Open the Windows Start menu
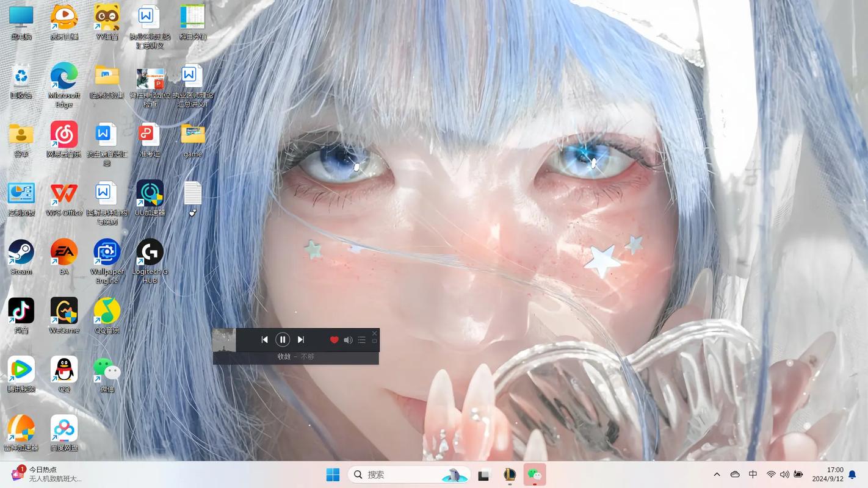The image size is (868, 488). coord(333,475)
